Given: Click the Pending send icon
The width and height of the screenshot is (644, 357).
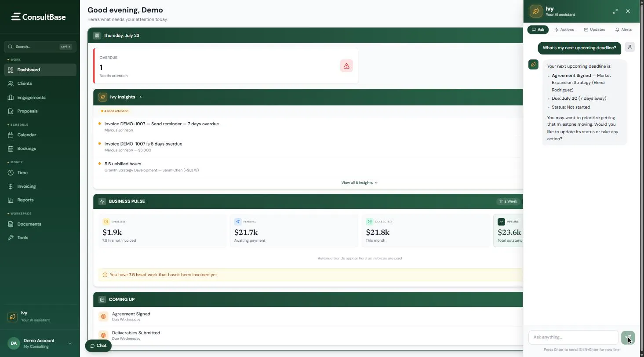Looking at the screenshot, I should point(237,222).
